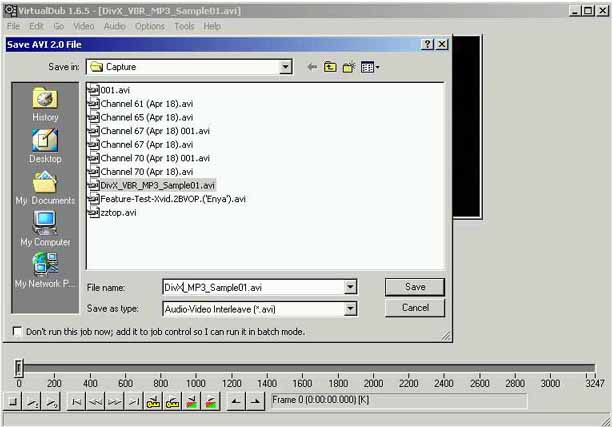This screenshot has height=427, width=613.
Task: Open the Video menu
Action: (84, 26)
